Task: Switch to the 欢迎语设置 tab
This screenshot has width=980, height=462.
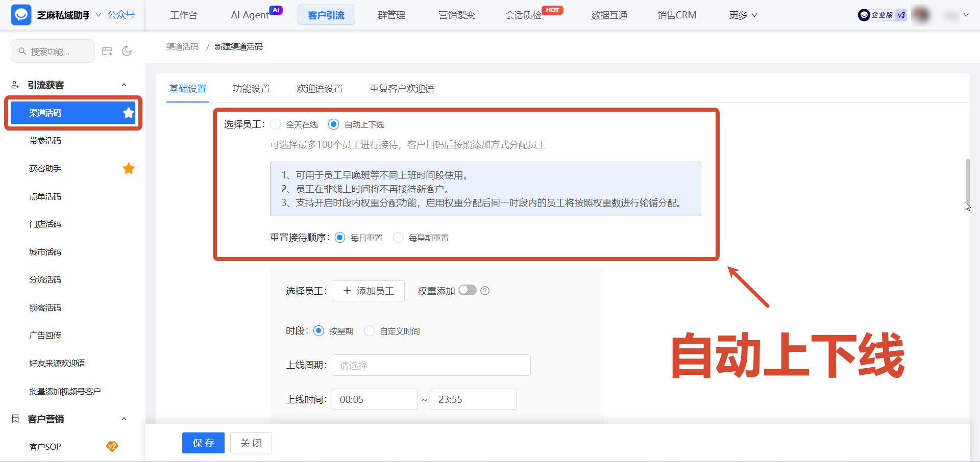Action: point(320,89)
